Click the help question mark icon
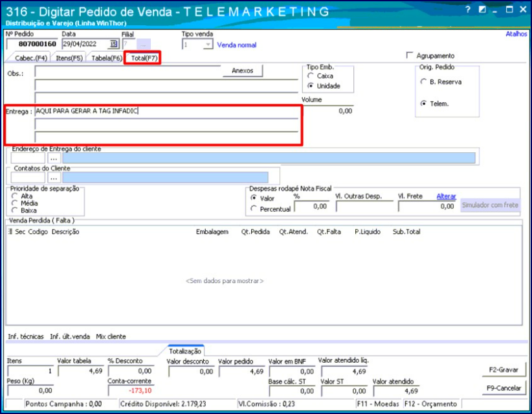The image size is (532, 414). pos(468,10)
